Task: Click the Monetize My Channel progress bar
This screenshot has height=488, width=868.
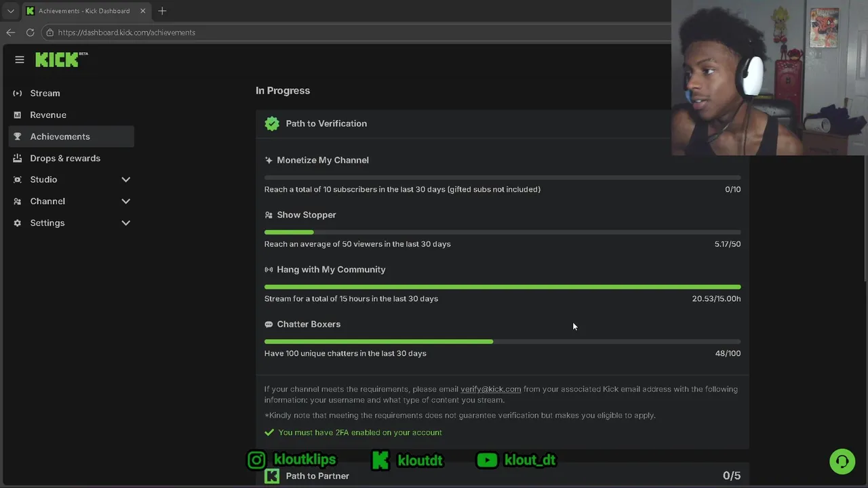Action: click(x=502, y=178)
